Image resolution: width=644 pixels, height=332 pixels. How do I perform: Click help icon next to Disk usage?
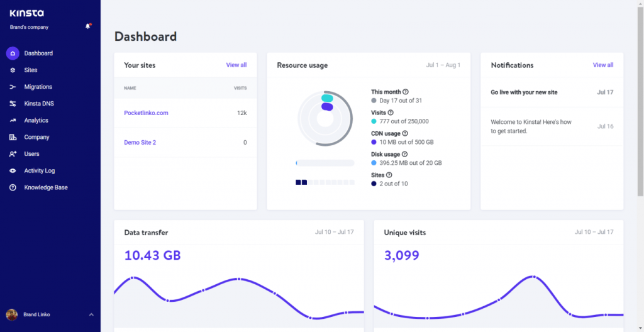point(404,154)
